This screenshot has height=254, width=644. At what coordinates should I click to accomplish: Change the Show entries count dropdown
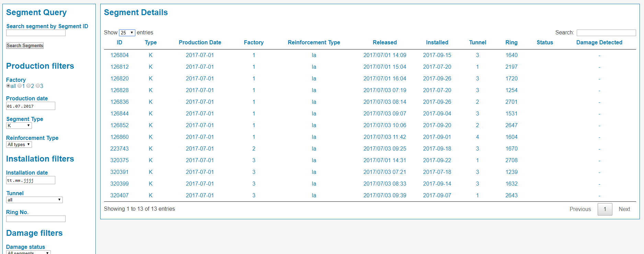(x=127, y=33)
